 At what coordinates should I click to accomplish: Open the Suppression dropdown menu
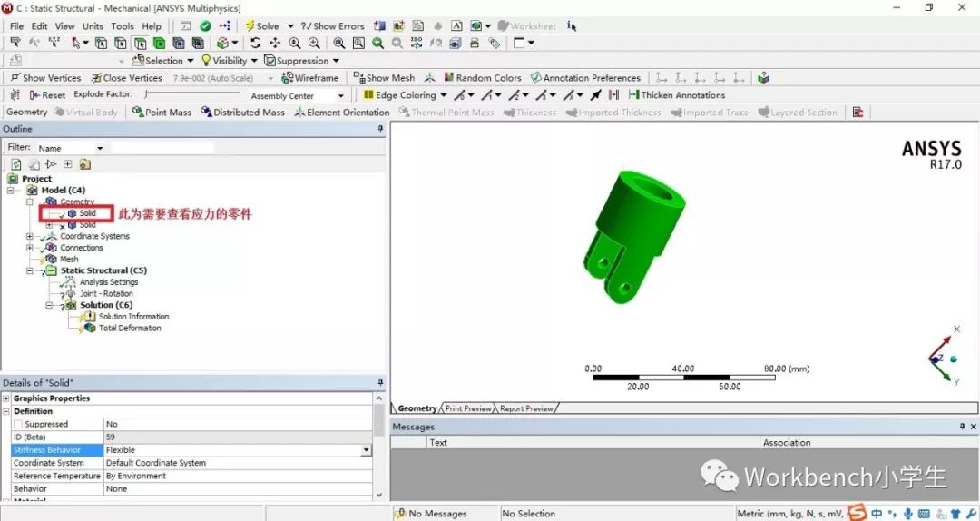point(302,61)
